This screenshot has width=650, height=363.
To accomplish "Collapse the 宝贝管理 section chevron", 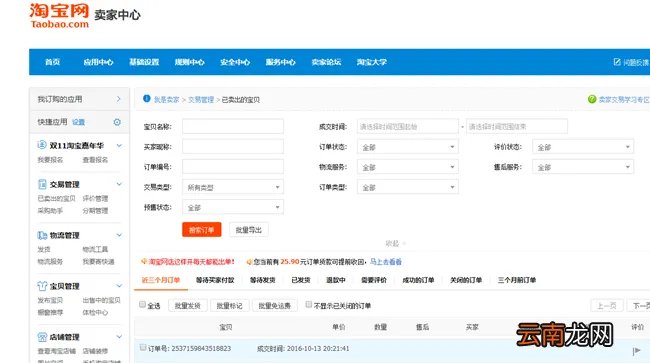I will click(x=119, y=286).
